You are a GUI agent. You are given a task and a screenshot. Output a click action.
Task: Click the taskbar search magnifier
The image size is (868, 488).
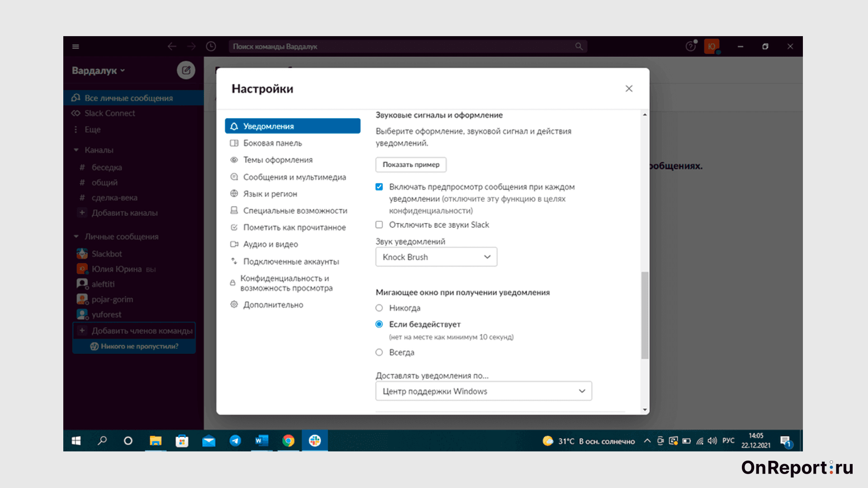(x=102, y=441)
